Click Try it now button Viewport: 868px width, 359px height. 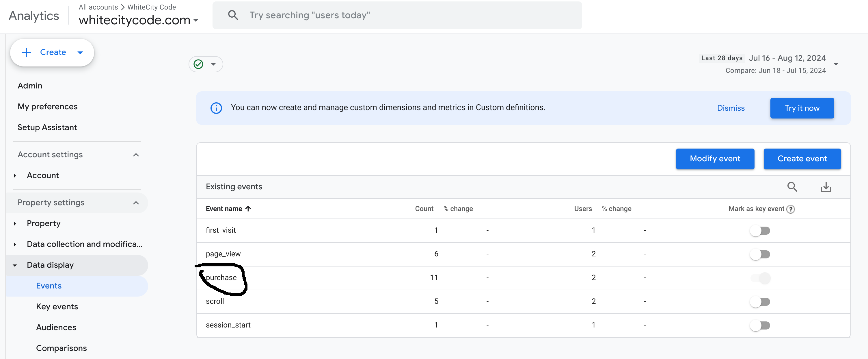pos(802,108)
